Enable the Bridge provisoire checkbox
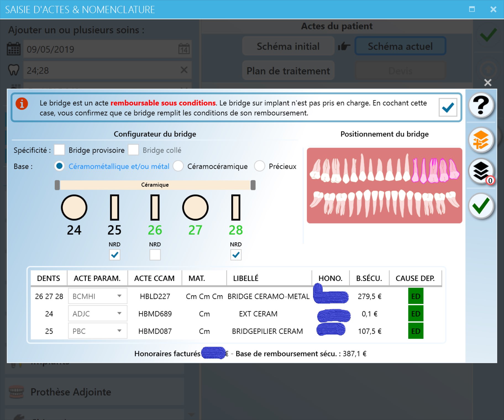Image resolution: width=504 pixels, height=420 pixels. pyautogui.click(x=59, y=150)
